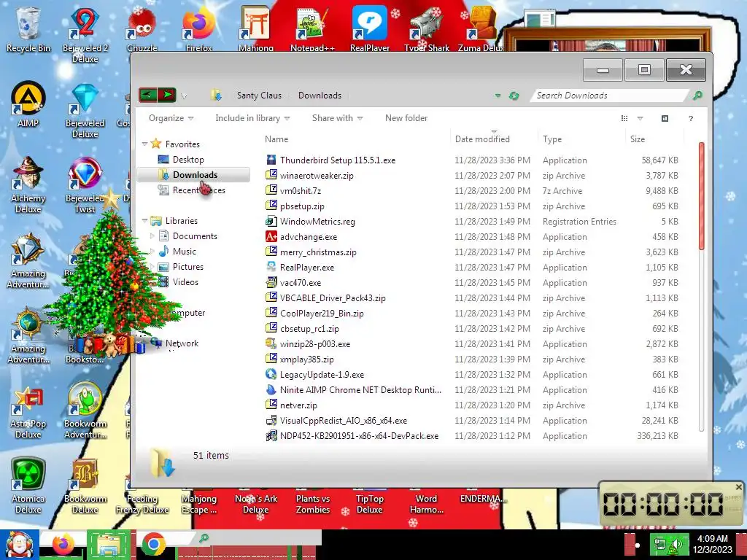Screen dimensions: 747x560
Task: Select CoolPlayer219_Bin.zip file
Action: [x=322, y=314]
